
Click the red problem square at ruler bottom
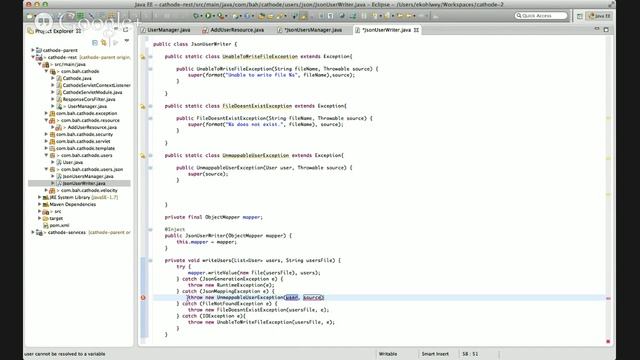coord(608,341)
